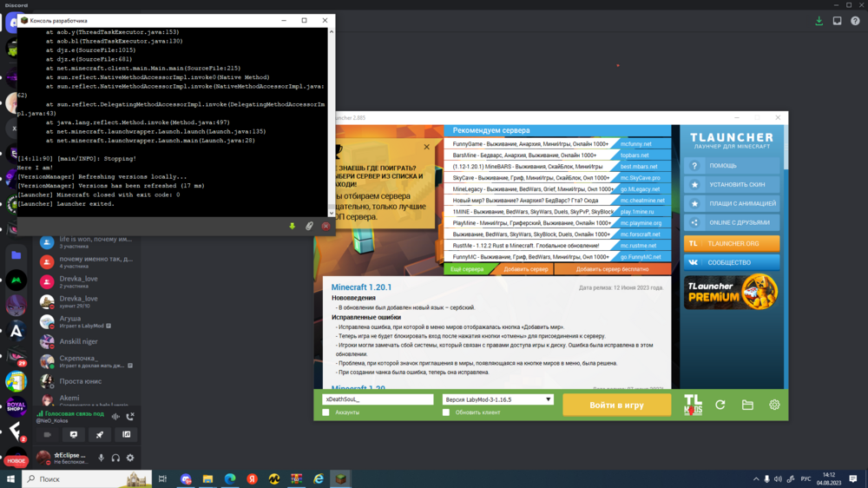This screenshot has height=488, width=868.
Task: Open the TLauncher game folder icon
Action: (x=747, y=405)
